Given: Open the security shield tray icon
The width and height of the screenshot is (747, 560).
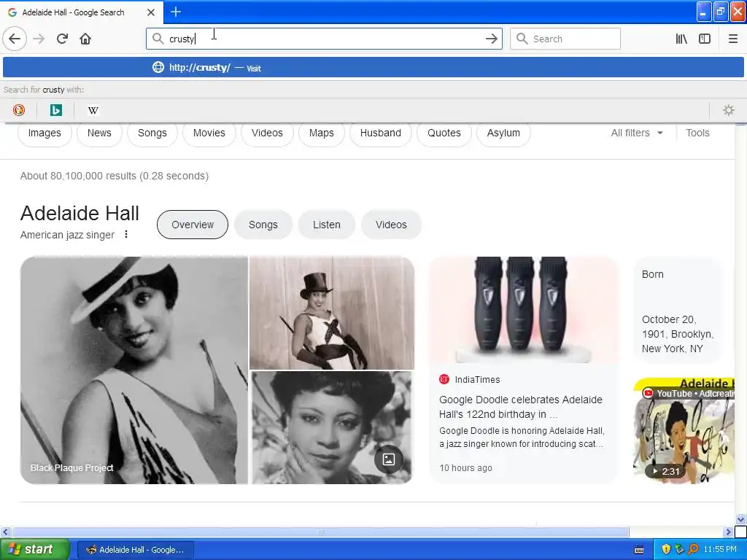Looking at the screenshot, I should (666, 549).
